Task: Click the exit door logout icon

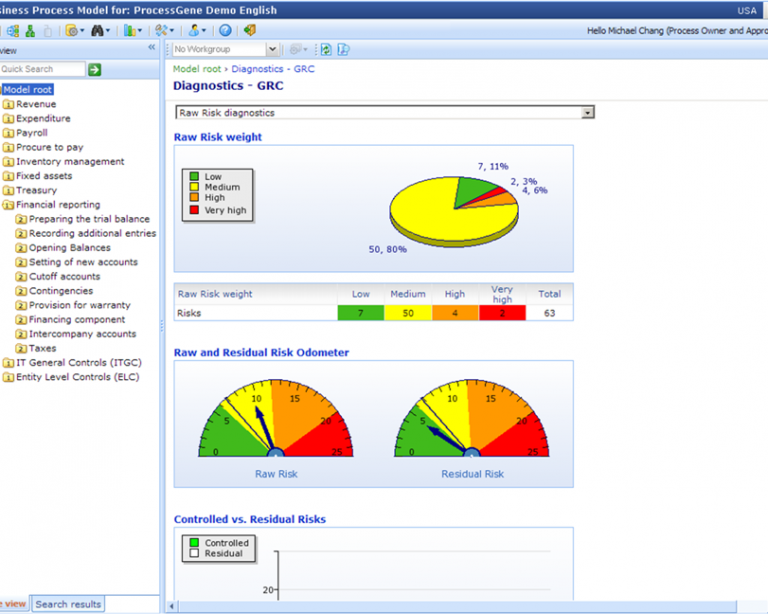Action: [249, 31]
